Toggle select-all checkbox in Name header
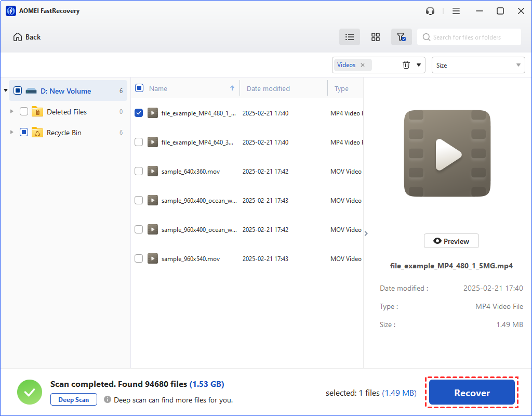The image size is (532, 416). point(139,88)
